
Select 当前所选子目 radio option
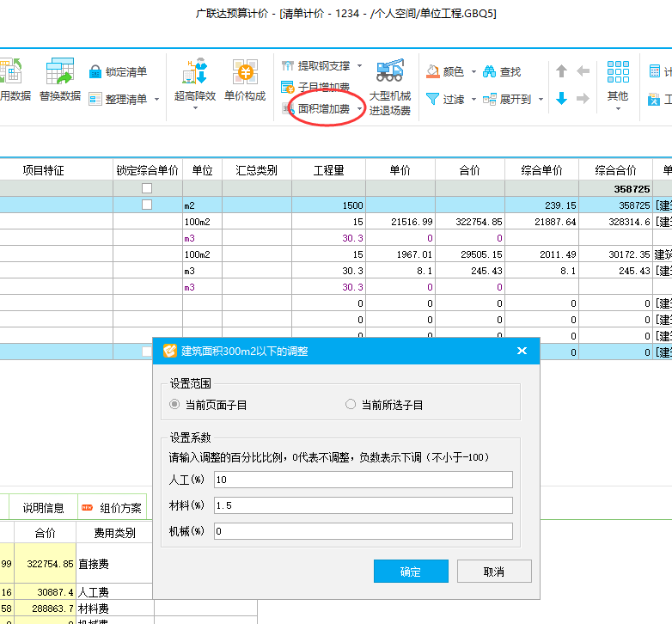tap(351, 404)
